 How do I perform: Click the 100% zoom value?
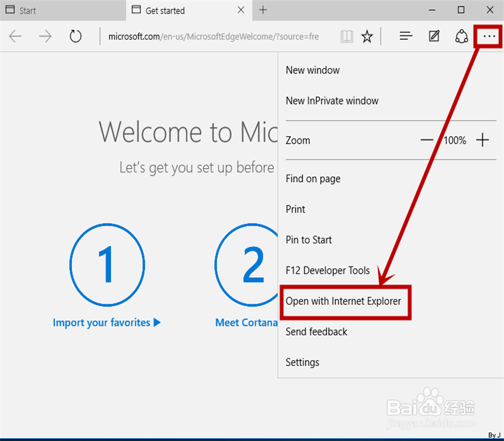click(455, 140)
